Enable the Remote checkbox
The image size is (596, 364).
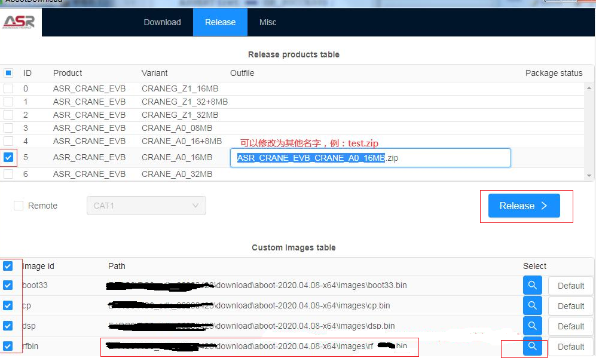click(x=19, y=206)
